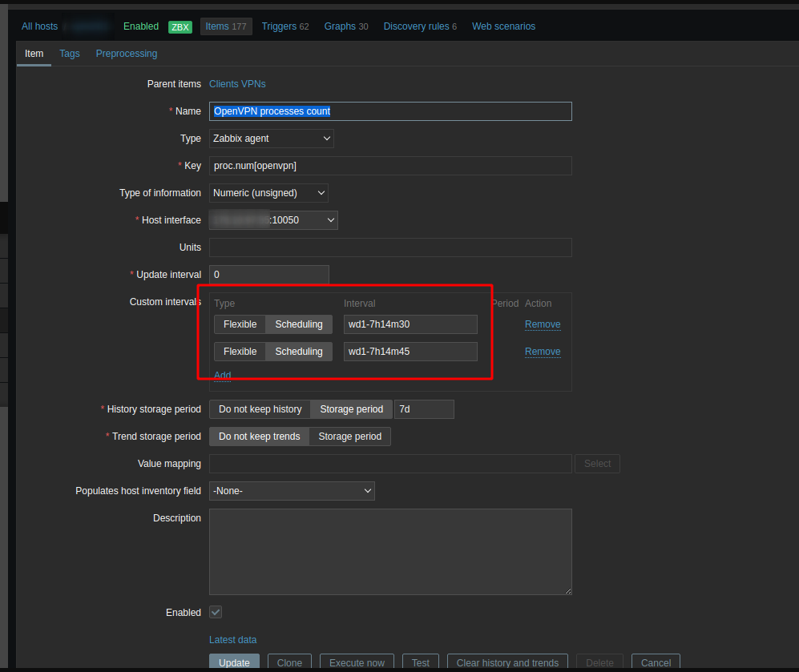Image resolution: width=799 pixels, height=672 pixels.
Task: Click the Update button
Action: click(234, 662)
